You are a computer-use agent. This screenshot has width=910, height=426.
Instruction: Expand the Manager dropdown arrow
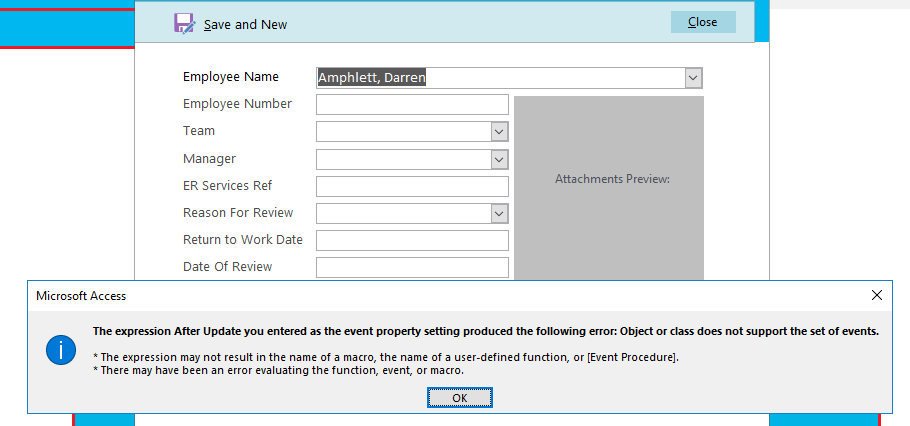click(x=500, y=159)
